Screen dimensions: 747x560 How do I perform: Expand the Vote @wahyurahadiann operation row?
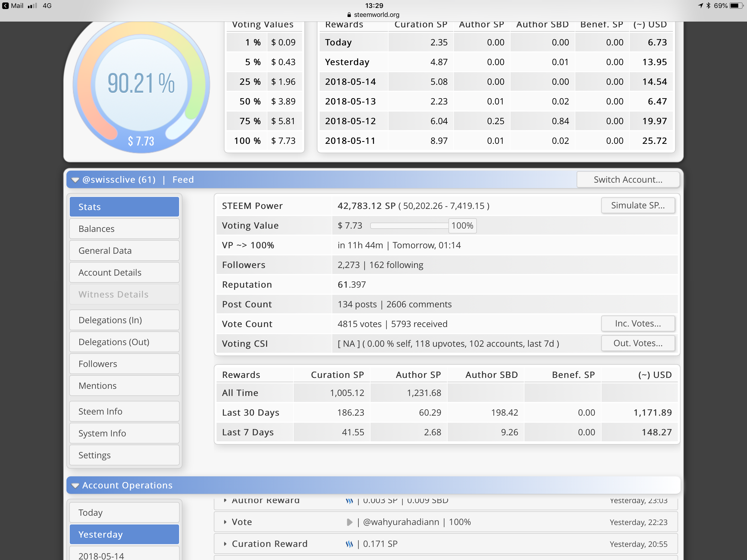click(225, 522)
